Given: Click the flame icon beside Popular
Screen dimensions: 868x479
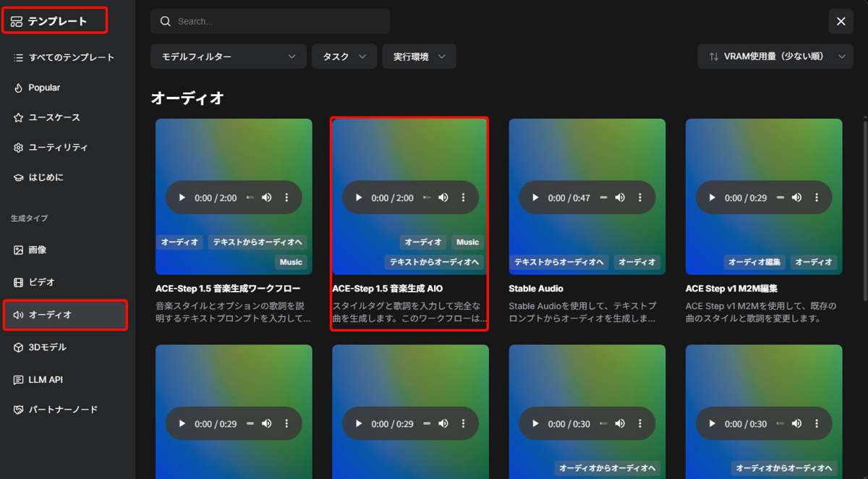Looking at the screenshot, I should [18, 88].
